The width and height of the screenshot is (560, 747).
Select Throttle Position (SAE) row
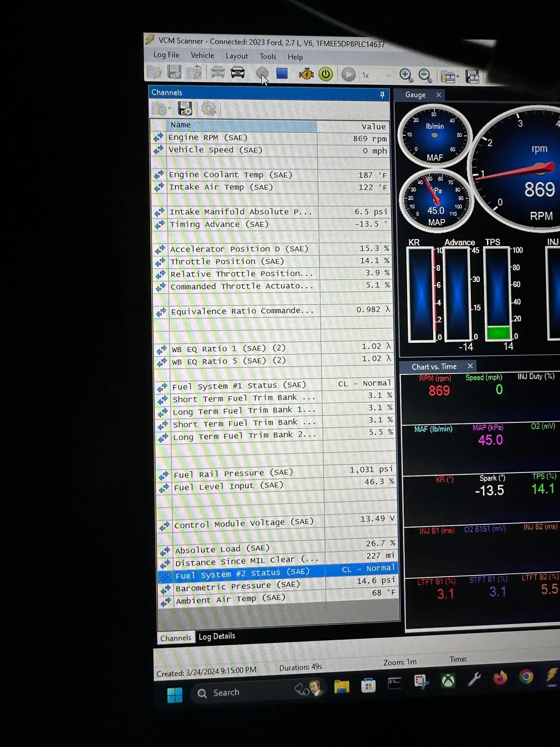pos(272,261)
